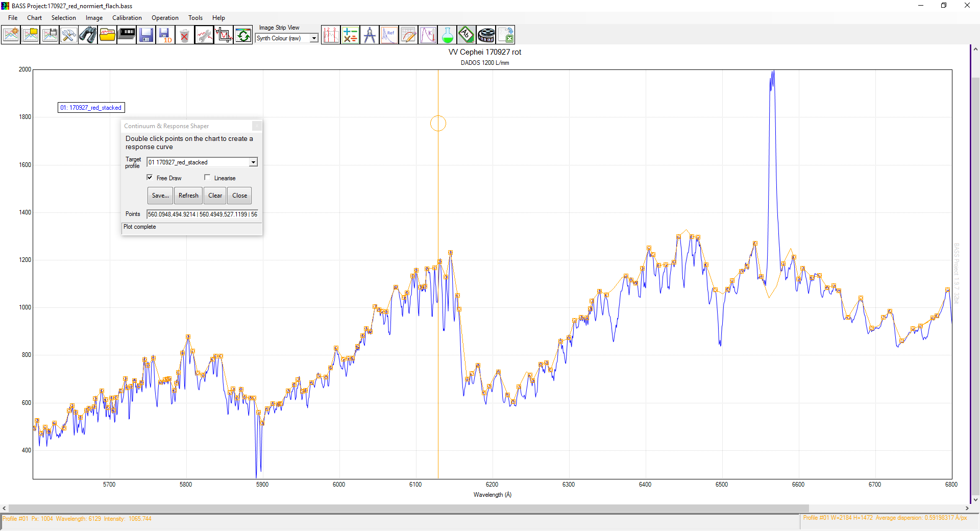Open the Operation menu

click(165, 18)
